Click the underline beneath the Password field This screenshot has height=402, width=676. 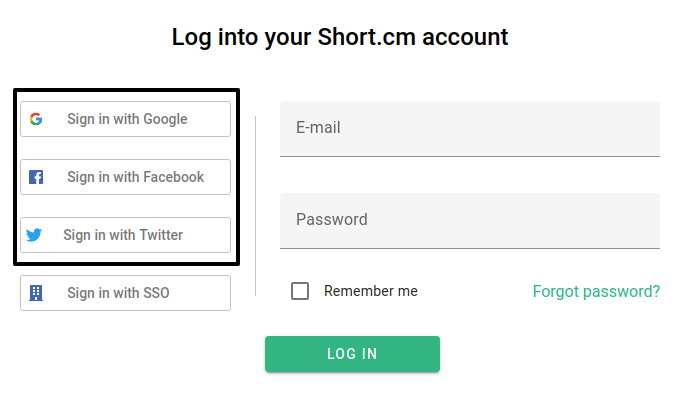(x=470, y=248)
